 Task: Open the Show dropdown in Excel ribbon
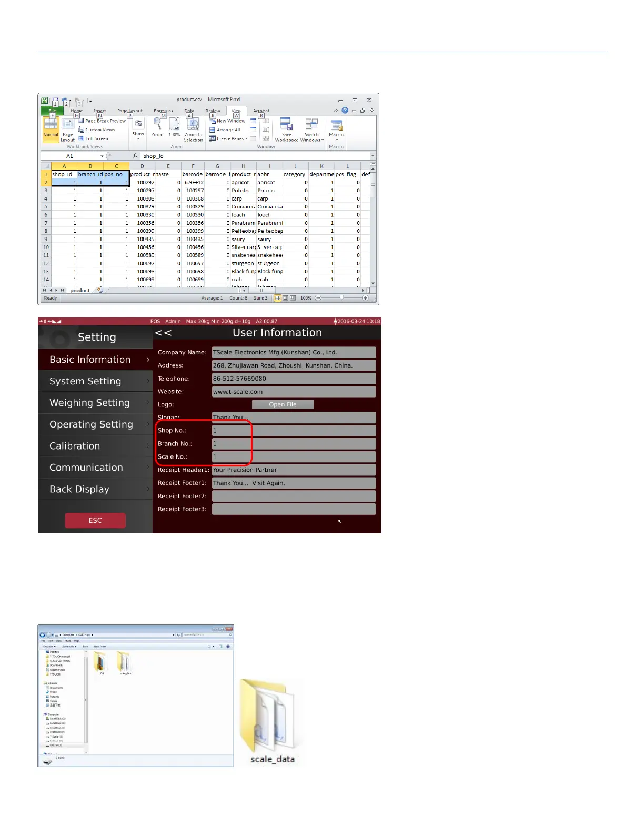138,129
